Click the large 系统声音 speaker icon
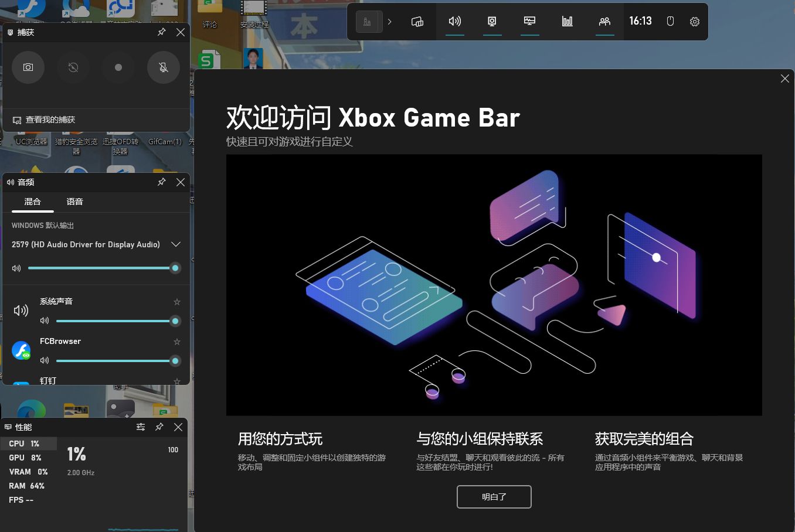Screen dimensions: 795x532 pos(21,311)
